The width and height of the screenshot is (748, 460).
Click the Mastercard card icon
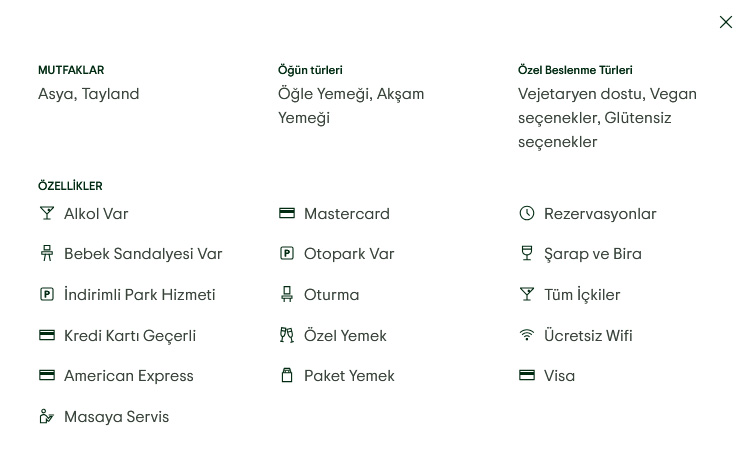coord(287,213)
